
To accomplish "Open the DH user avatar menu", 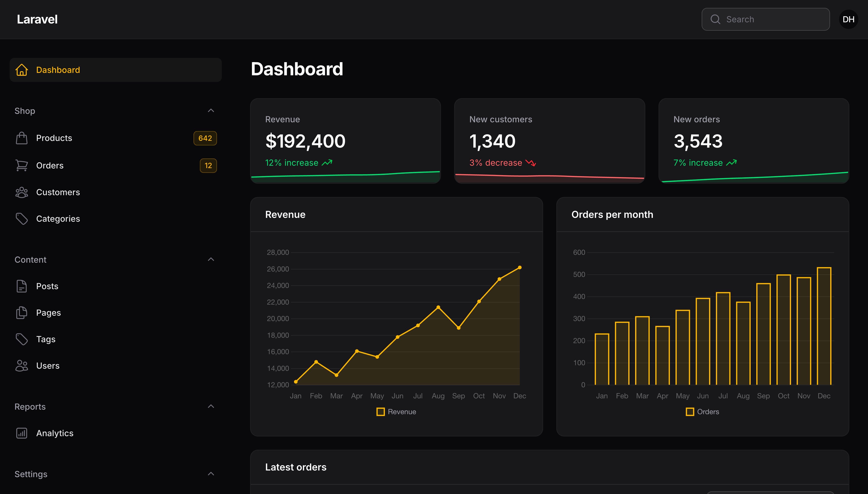I will tap(848, 19).
